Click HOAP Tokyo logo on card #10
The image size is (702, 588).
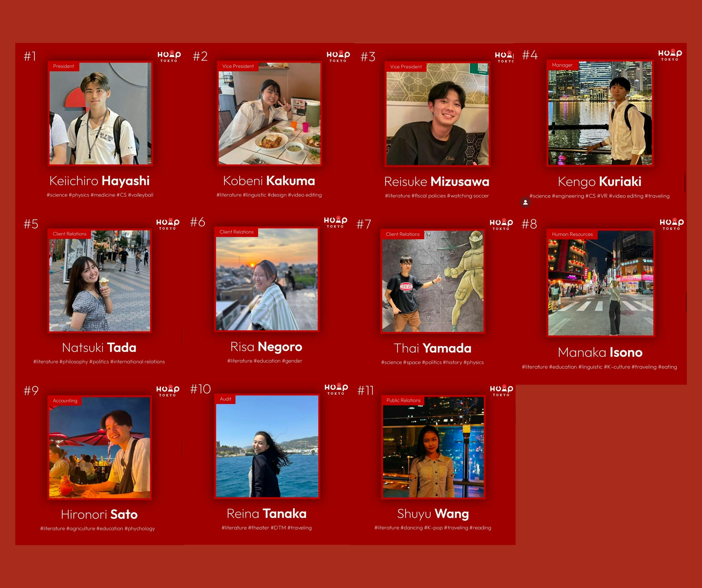pos(336,389)
